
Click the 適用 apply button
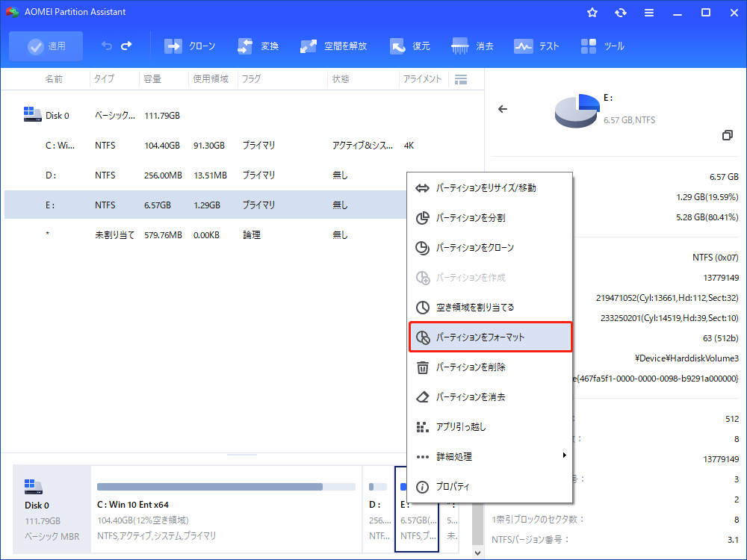[46, 46]
